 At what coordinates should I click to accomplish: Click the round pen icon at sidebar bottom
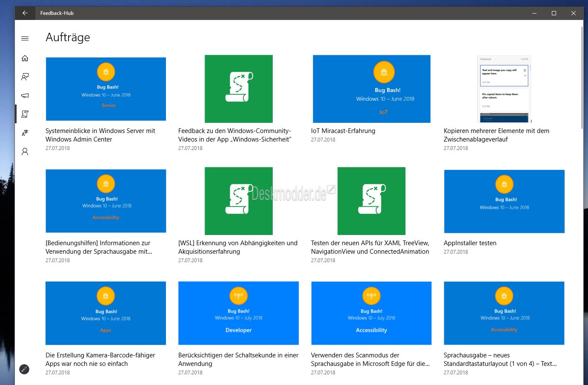[x=25, y=369]
